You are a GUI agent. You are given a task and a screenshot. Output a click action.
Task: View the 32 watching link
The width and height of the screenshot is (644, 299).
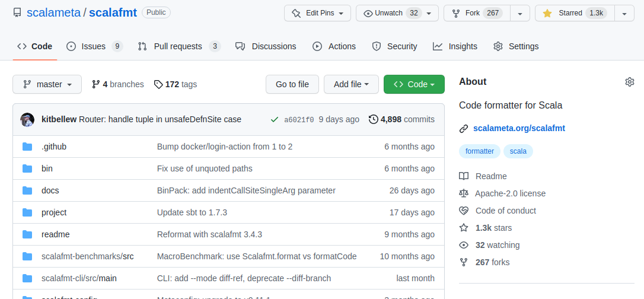click(x=489, y=245)
